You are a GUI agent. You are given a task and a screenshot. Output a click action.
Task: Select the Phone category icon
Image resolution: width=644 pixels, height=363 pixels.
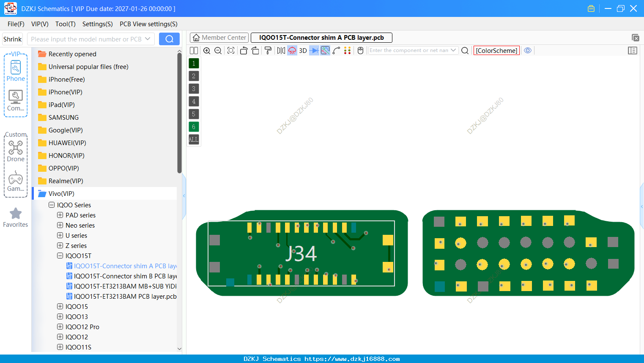point(16,71)
